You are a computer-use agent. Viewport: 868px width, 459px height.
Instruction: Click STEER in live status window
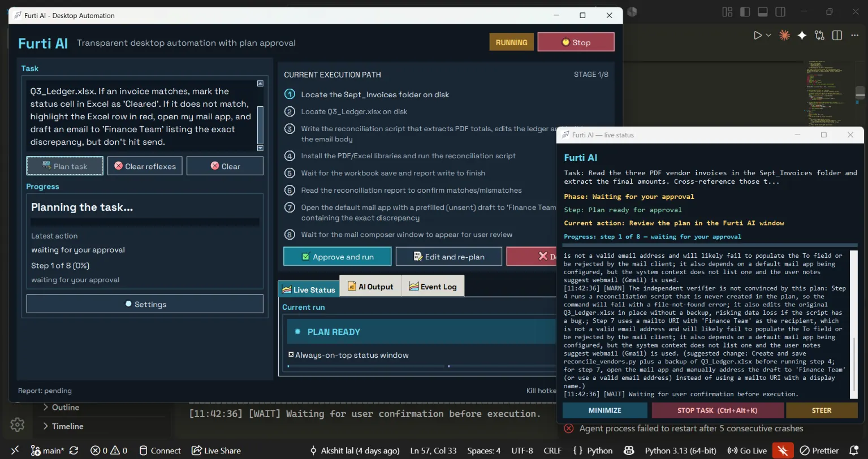pos(822,410)
